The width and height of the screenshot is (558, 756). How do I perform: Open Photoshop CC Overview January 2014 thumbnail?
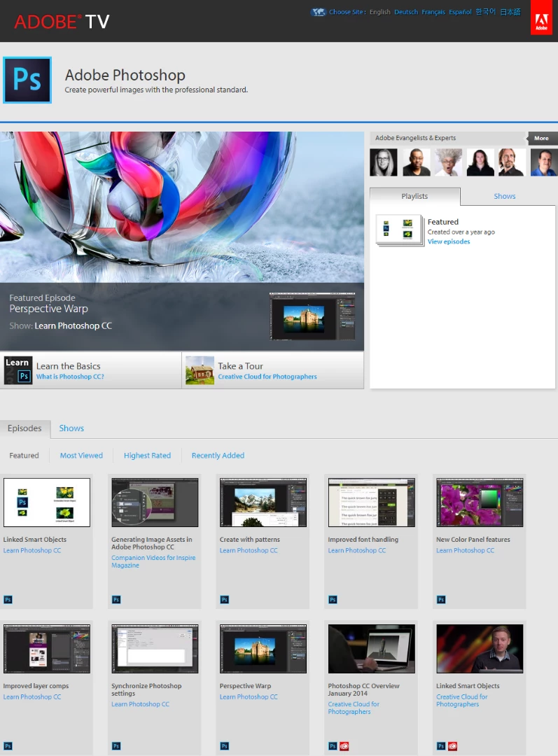click(371, 649)
